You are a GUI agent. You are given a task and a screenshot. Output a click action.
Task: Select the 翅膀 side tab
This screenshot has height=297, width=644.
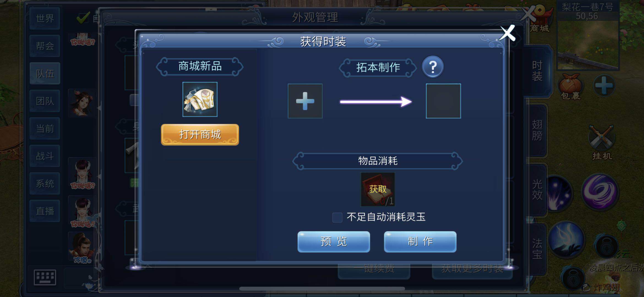pos(537,130)
